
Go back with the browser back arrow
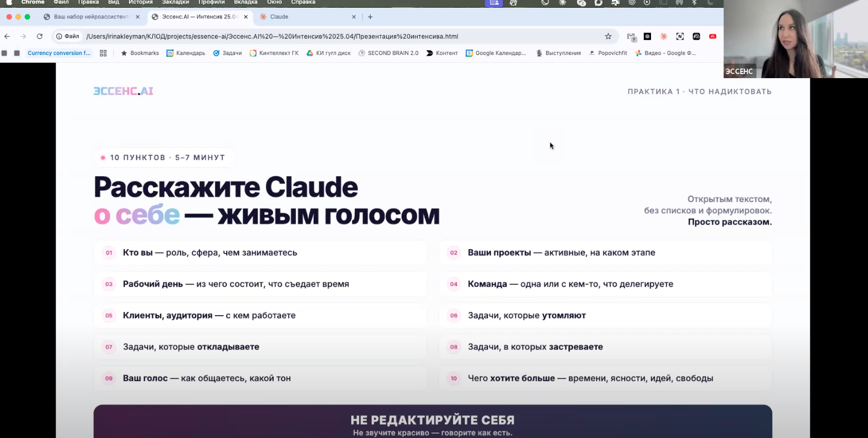pos(7,36)
